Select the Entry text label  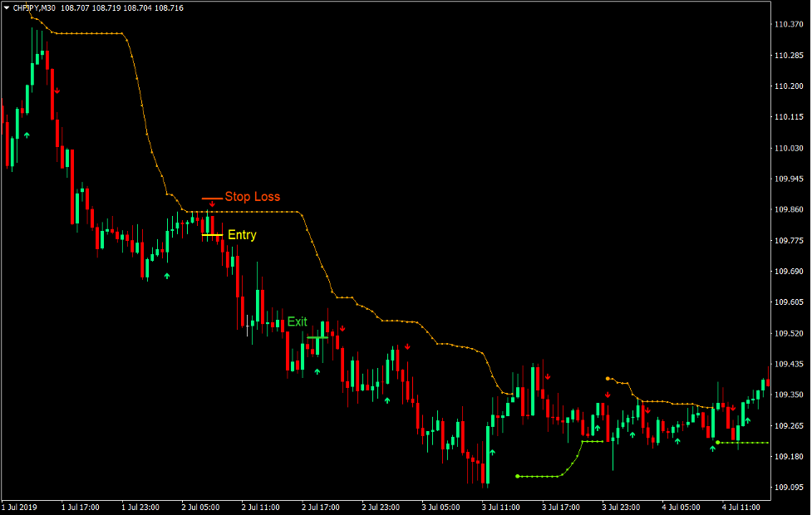(242, 235)
